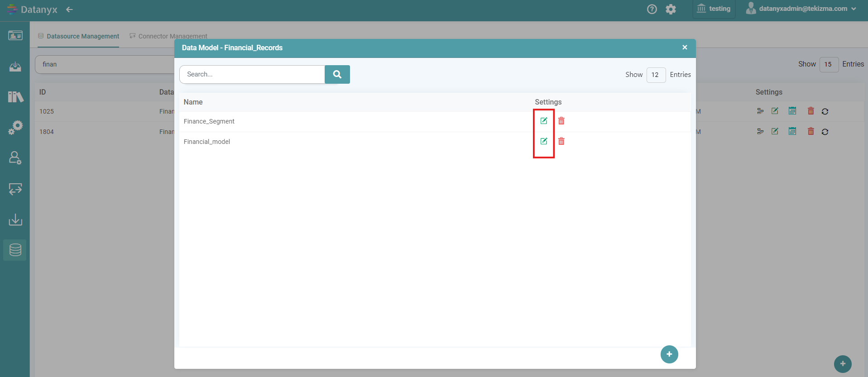Close the Data Model dialog
868x377 pixels.
point(685,48)
